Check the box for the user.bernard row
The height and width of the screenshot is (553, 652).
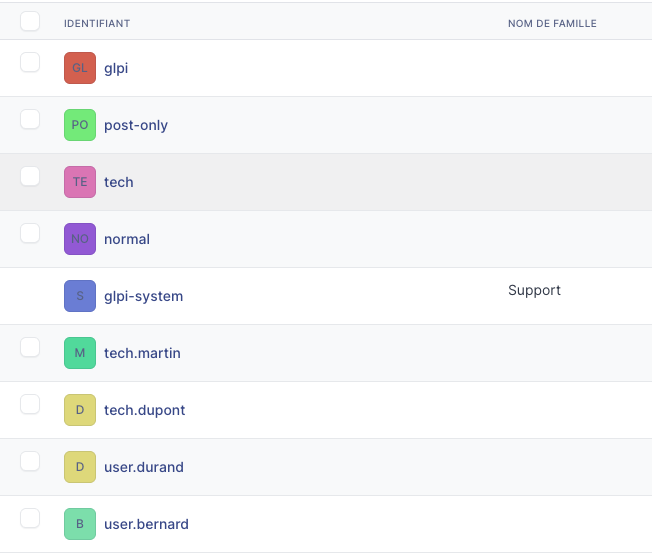[30, 518]
